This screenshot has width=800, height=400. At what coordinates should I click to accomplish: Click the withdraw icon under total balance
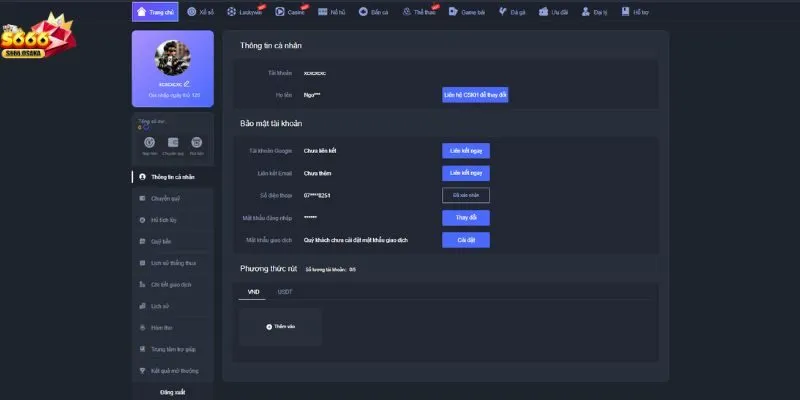click(197, 144)
